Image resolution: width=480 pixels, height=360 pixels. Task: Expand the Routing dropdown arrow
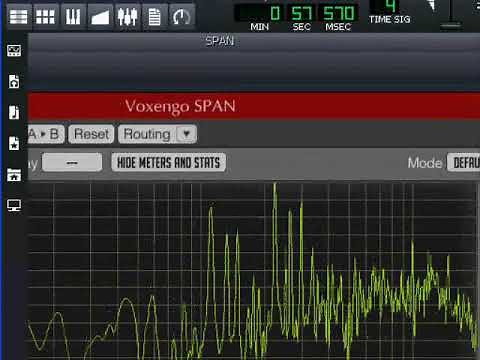coord(186,134)
